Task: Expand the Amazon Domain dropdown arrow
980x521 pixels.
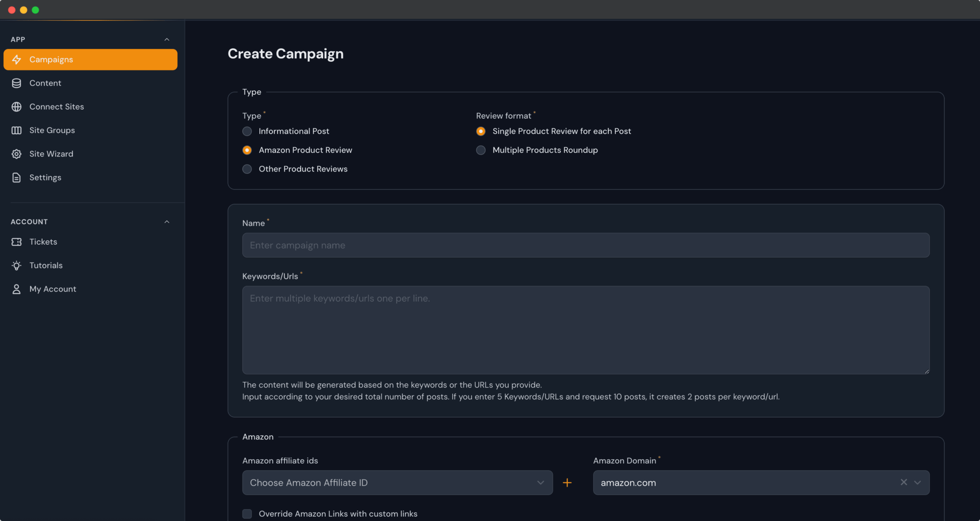Action: 917,483
